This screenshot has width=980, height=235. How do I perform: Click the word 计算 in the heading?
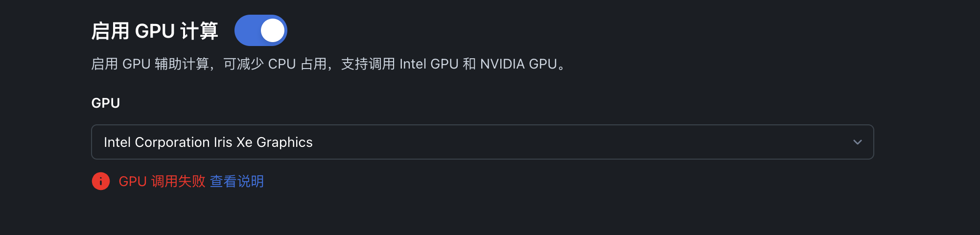pyautogui.click(x=199, y=31)
